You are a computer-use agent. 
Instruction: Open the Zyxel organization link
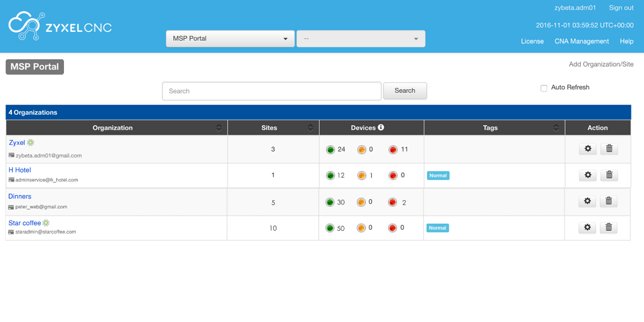point(17,143)
